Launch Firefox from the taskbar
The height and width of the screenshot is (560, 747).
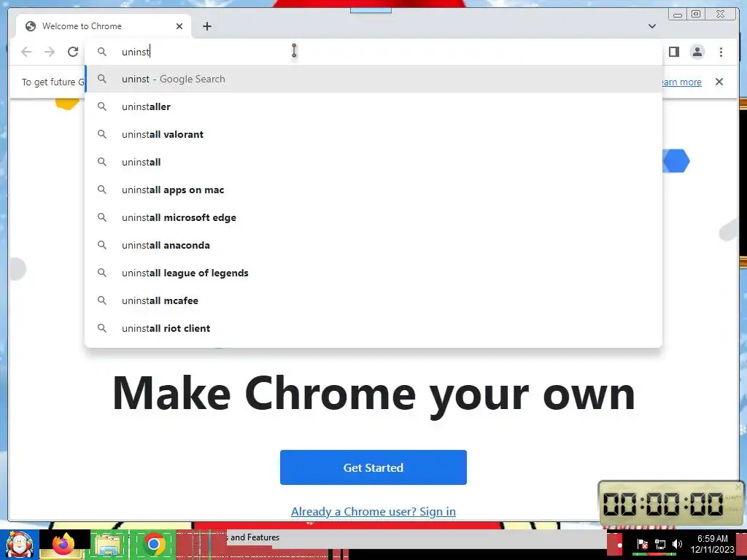point(64,544)
